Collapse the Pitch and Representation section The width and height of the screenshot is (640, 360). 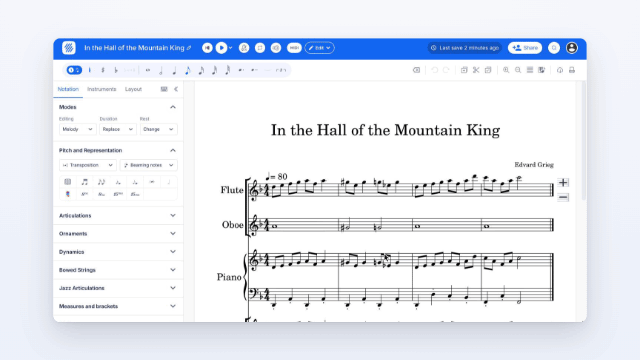coord(173,150)
